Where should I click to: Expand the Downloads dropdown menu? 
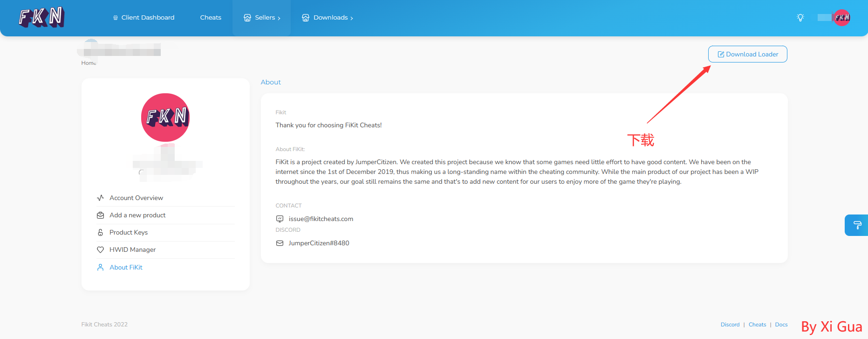pyautogui.click(x=328, y=18)
